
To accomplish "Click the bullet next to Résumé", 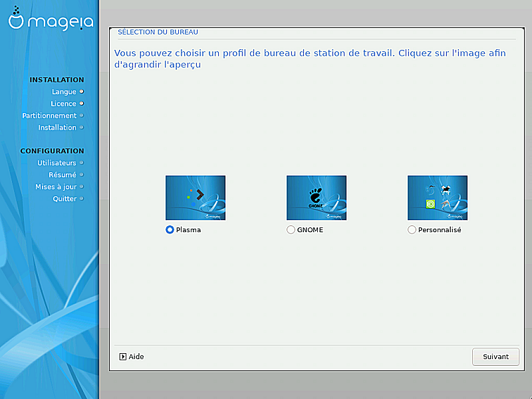I will (82, 175).
